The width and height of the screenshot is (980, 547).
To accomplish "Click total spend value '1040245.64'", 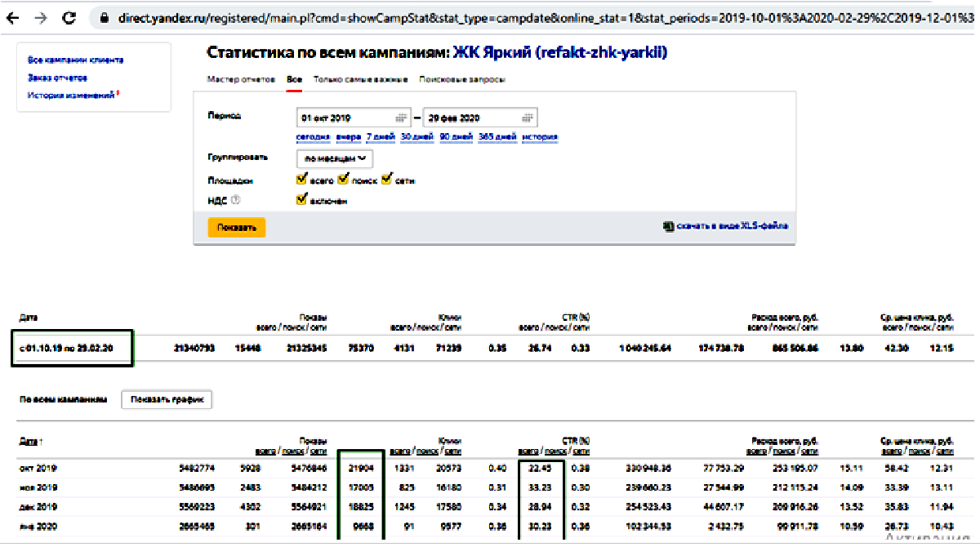I will point(645,349).
